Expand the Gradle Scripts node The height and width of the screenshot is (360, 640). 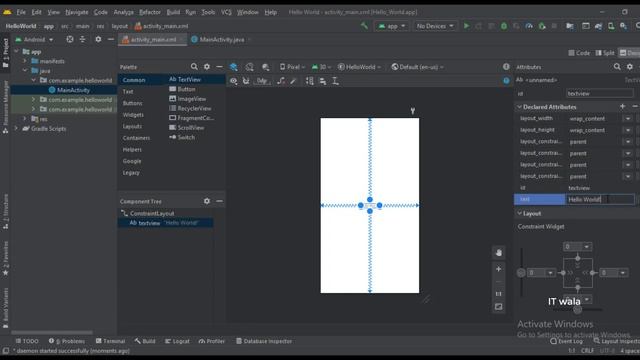pyautogui.click(x=16, y=129)
